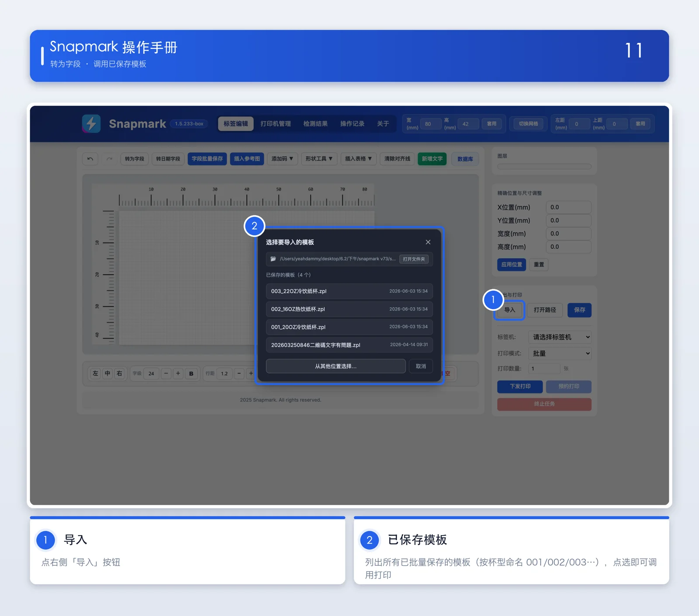
Task: Open the 形状工具 dropdown menu
Action: pyautogui.click(x=319, y=159)
